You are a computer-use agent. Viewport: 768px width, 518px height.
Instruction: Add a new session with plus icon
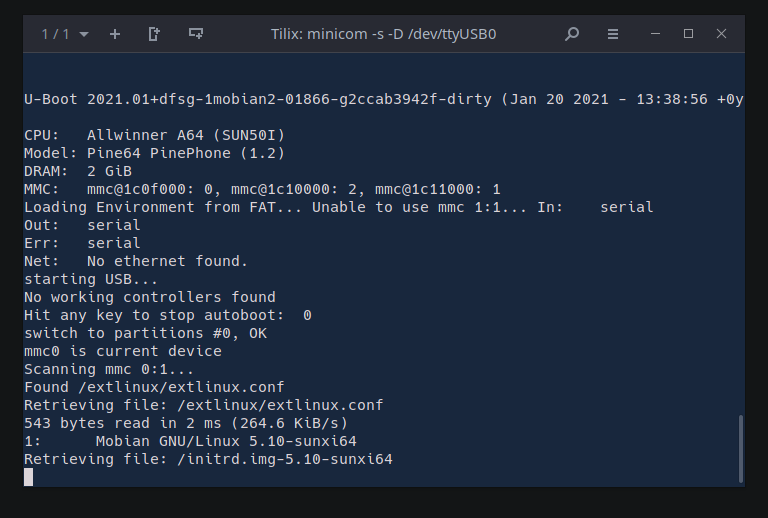coord(115,34)
